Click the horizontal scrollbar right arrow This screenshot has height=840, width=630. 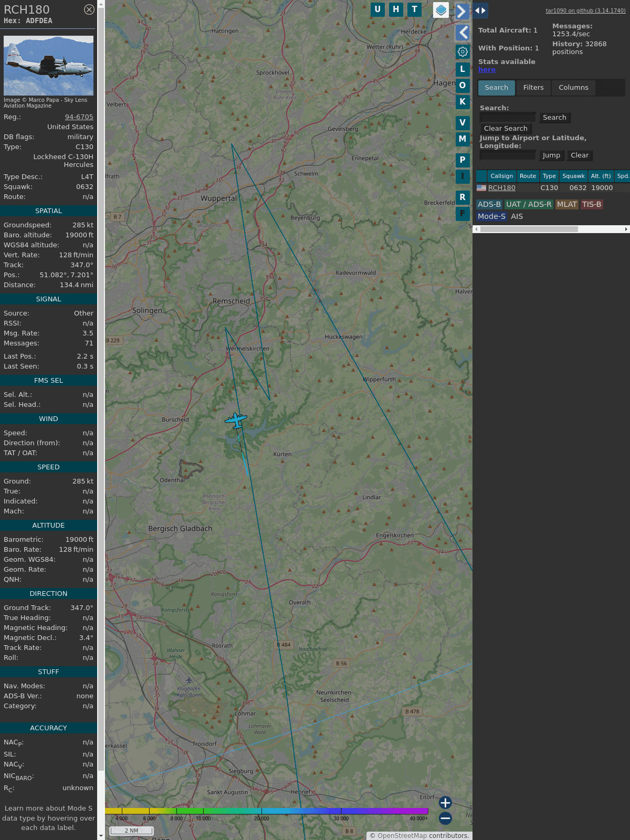pyautogui.click(x=626, y=229)
